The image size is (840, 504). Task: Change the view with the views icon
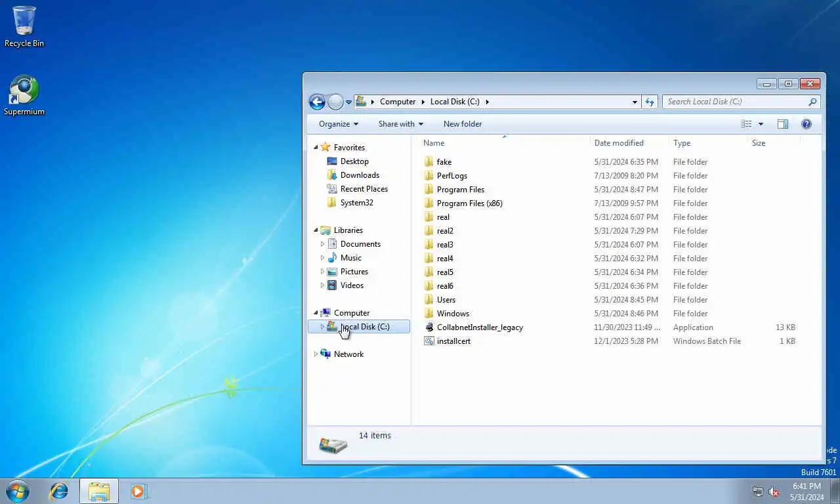[746, 124]
